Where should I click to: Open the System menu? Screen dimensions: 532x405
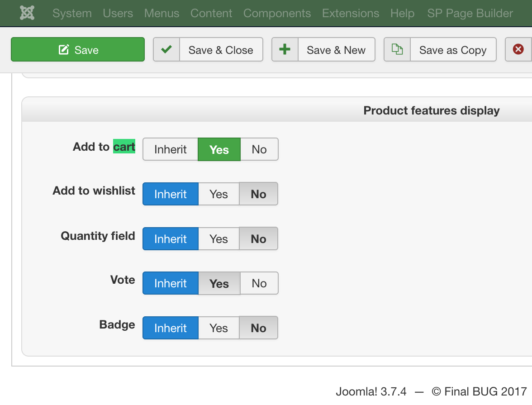click(x=72, y=14)
